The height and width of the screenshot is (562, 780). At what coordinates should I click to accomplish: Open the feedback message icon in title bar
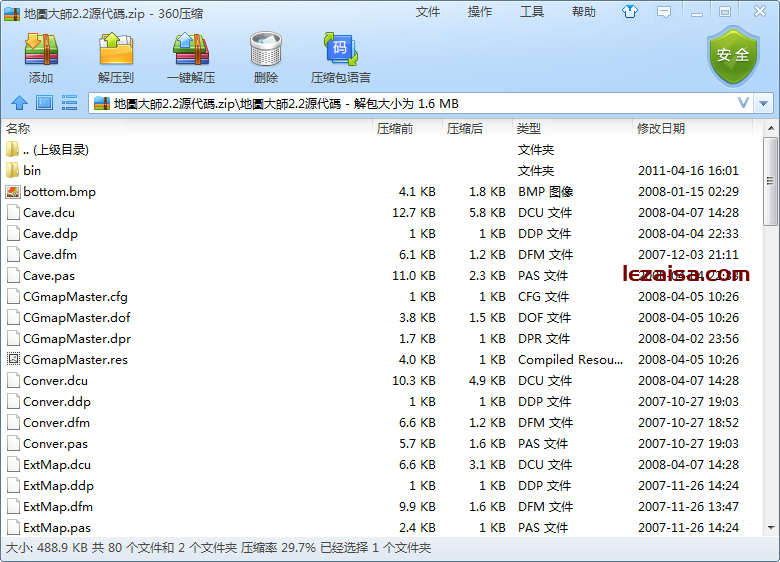click(664, 12)
